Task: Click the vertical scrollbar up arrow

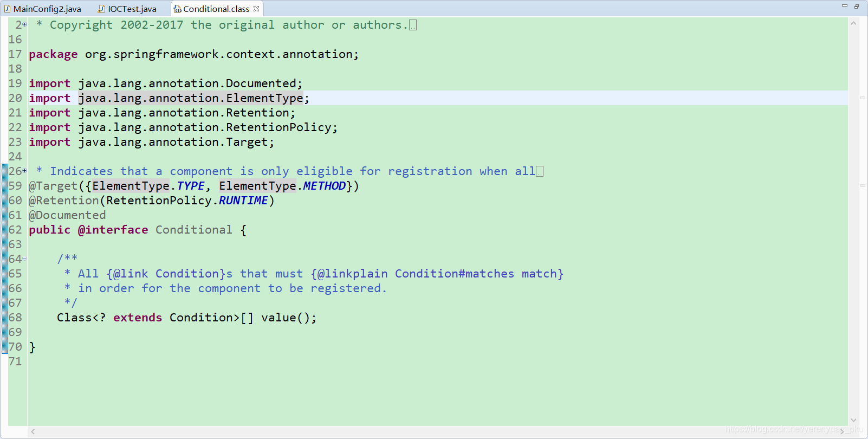Action: (x=853, y=23)
